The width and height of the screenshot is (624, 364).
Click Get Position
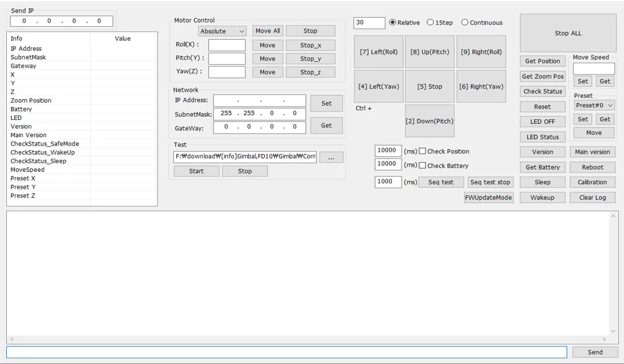click(542, 61)
